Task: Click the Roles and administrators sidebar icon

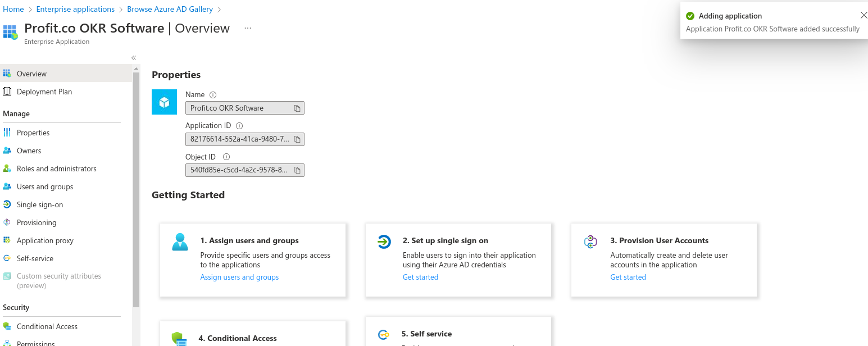Action: (7, 169)
